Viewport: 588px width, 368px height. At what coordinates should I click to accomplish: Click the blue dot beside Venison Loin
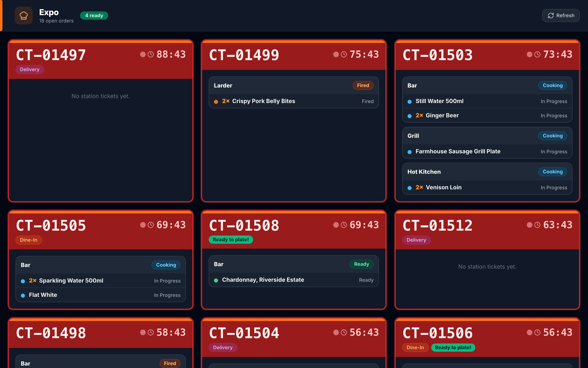point(410,188)
